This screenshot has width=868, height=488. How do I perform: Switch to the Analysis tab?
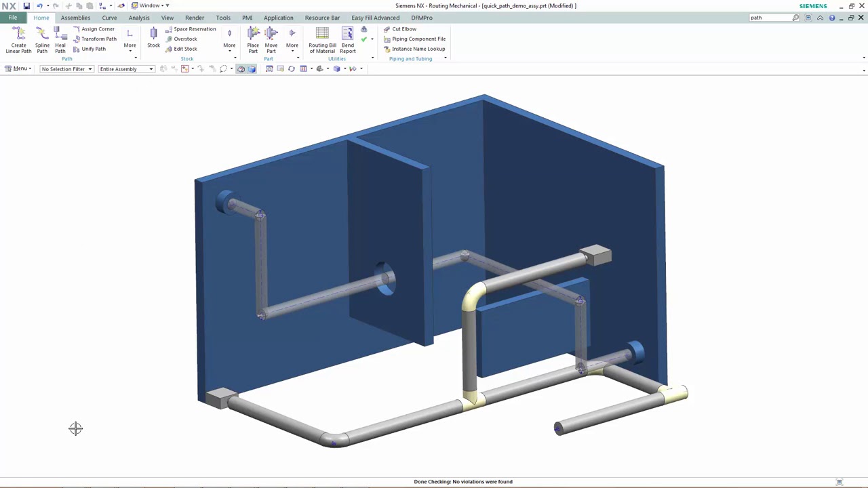139,18
